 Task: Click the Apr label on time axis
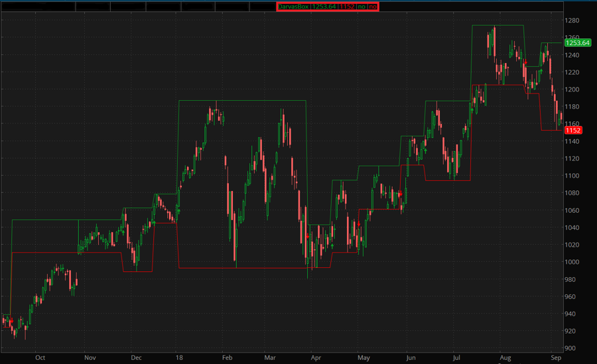pyautogui.click(x=316, y=357)
